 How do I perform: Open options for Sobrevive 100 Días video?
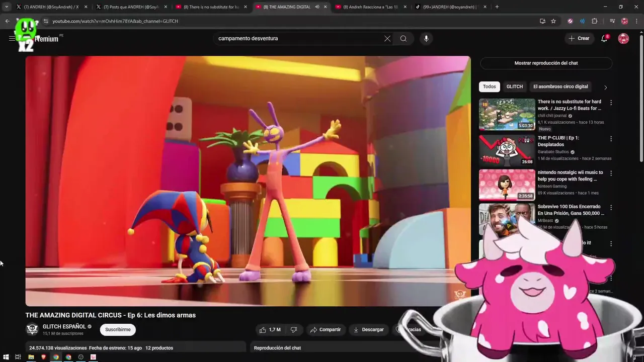click(611, 207)
